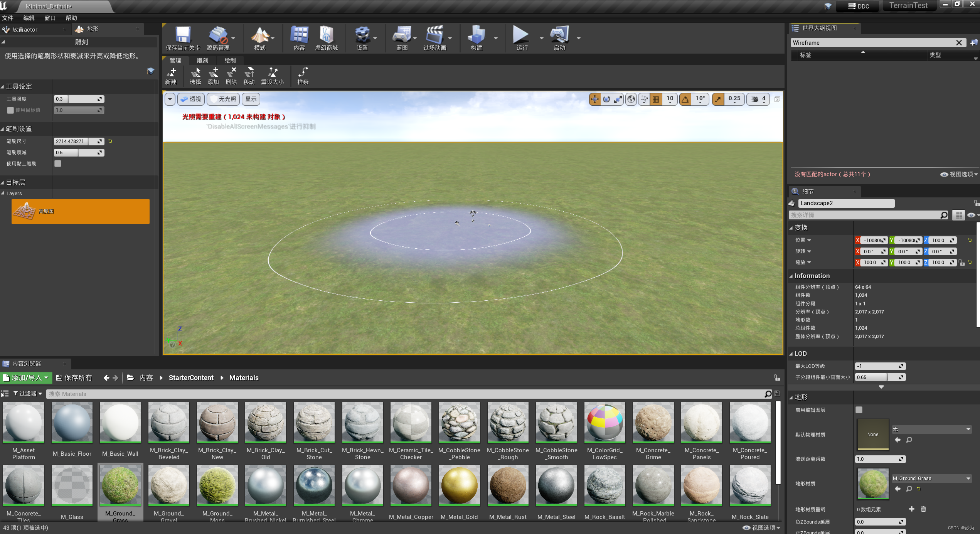This screenshot has width=980, height=534.
Task: Click 无光照 view mode button
Action: click(223, 99)
